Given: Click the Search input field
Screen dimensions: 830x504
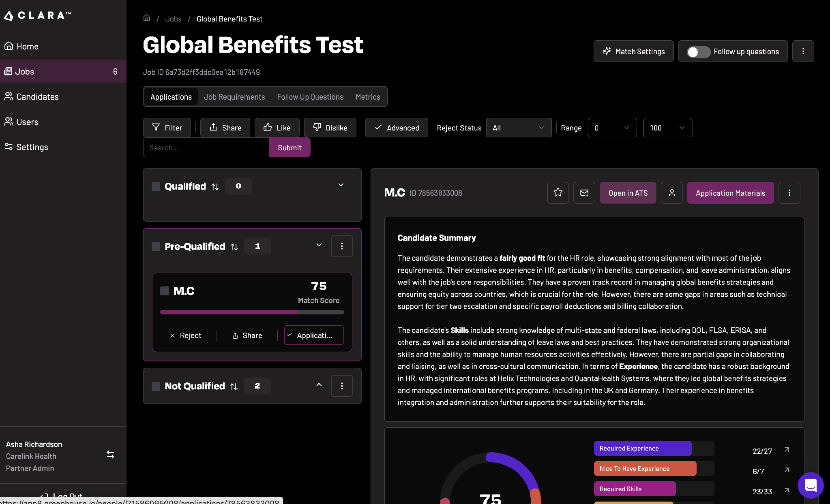Looking at the screenshot, I should pos(206,147).
